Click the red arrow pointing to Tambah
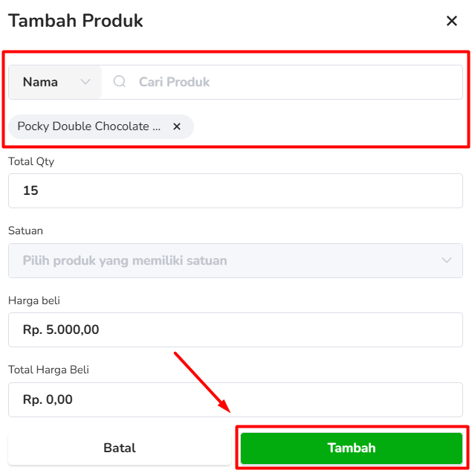 [x=202, y=381]
